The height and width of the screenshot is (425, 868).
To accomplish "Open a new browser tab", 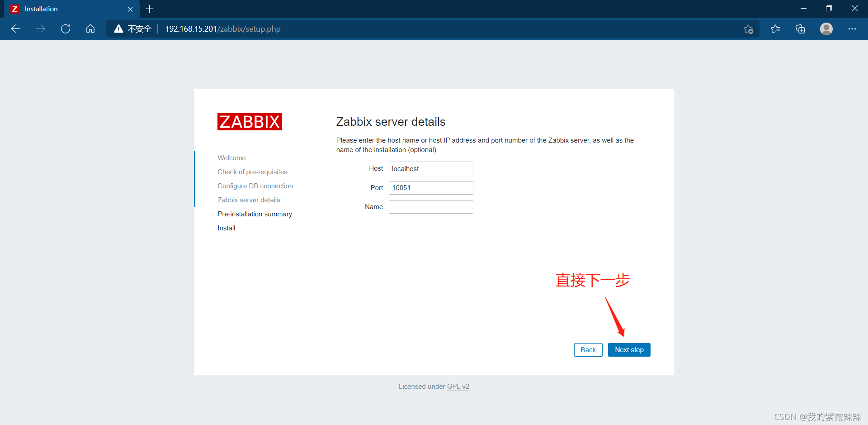I will click(x=150, y=9).
